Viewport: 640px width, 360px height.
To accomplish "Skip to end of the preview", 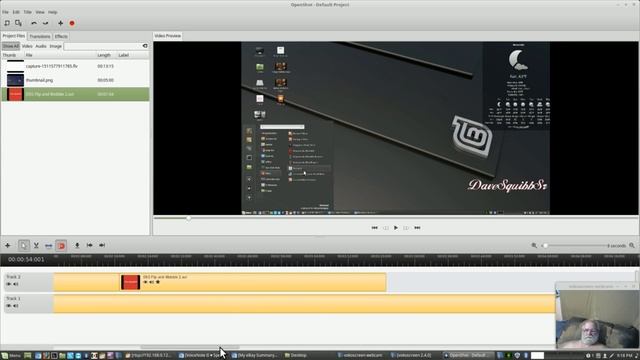I will pos(417,228).
